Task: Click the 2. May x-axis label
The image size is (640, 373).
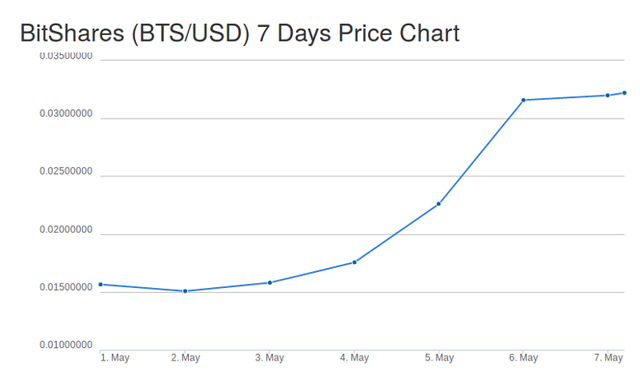Action: tap(185, 358)
